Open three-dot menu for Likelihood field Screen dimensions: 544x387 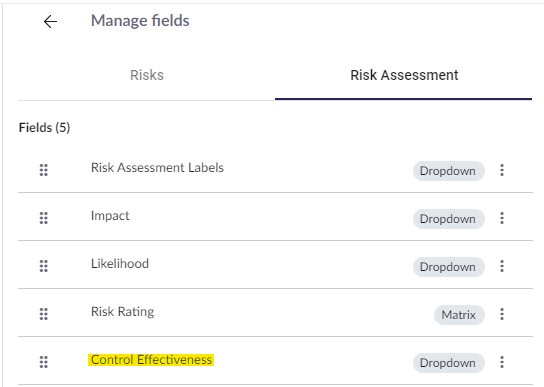(x=502, y=266)
